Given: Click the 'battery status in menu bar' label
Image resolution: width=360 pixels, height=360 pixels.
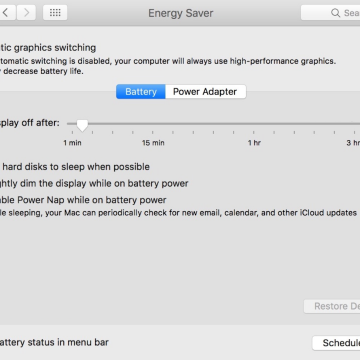Looking at the screenshot, I should pyautogui.click(x=54, y=342).
